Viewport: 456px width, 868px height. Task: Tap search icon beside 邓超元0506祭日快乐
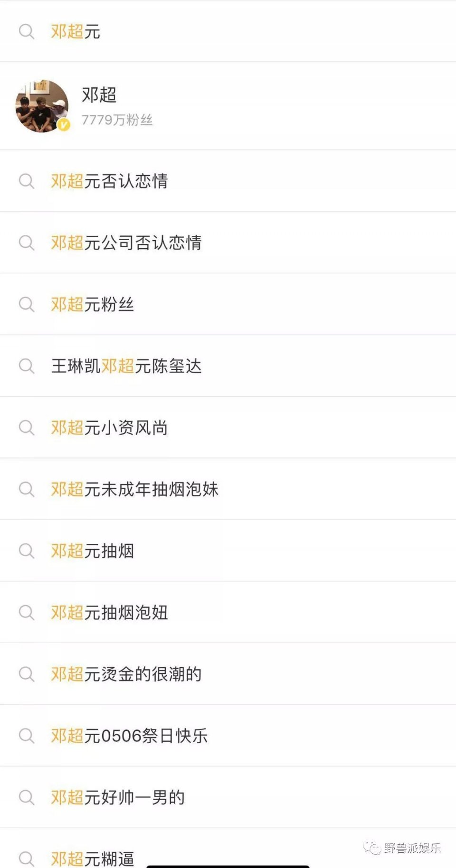27,736
